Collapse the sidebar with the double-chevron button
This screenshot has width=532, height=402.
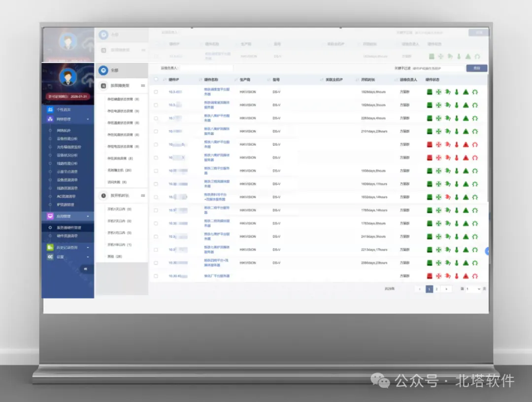(x=86, y=269)
